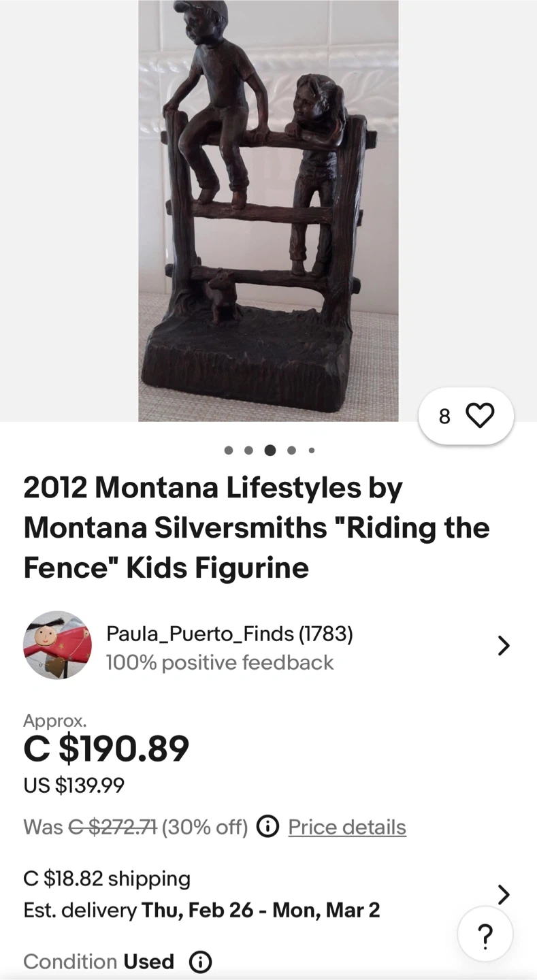Open Paula_Puerto_Finds seller avatar
Image resolution: width=537 pixels, height=980 pixels.
click(x=57, y=645)
